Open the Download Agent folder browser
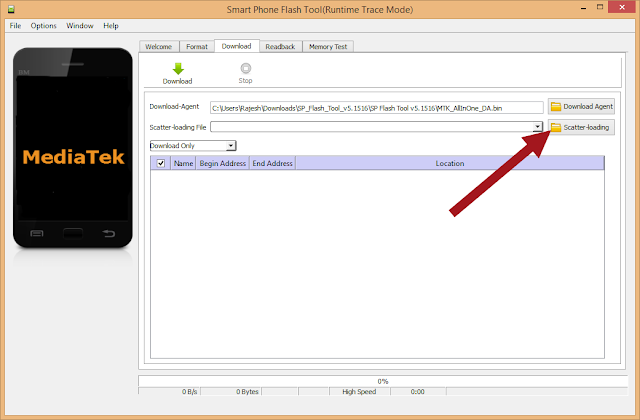Screen dimensions: 640x420 (581, 107)
